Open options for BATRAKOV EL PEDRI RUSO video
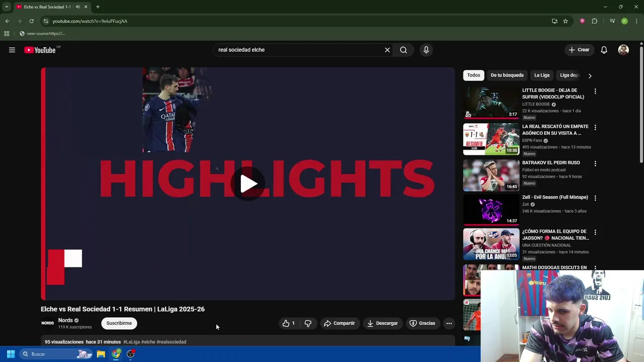 [595, 164]
